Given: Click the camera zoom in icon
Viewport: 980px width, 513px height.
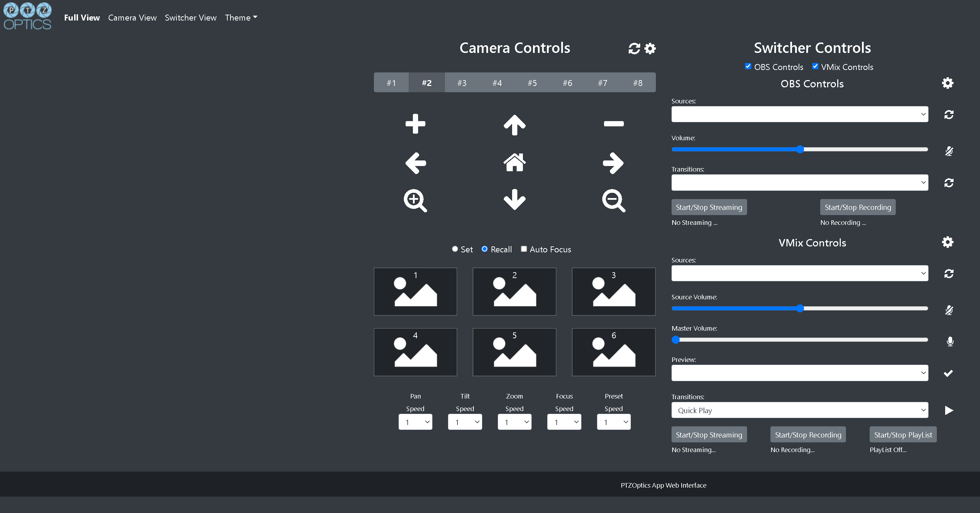Looking at the screenshot, I should tap(415, 200).
